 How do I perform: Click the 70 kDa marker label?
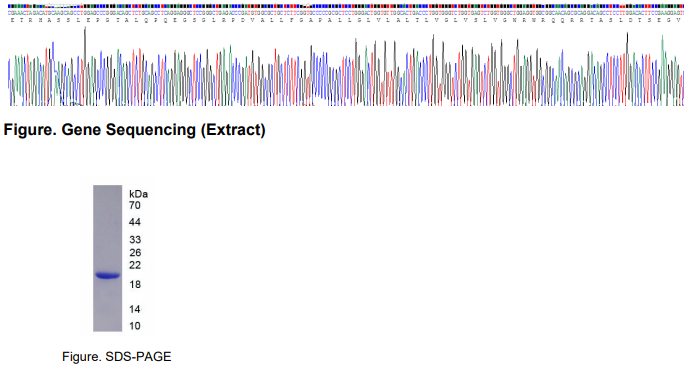click(x=134, y=205)
